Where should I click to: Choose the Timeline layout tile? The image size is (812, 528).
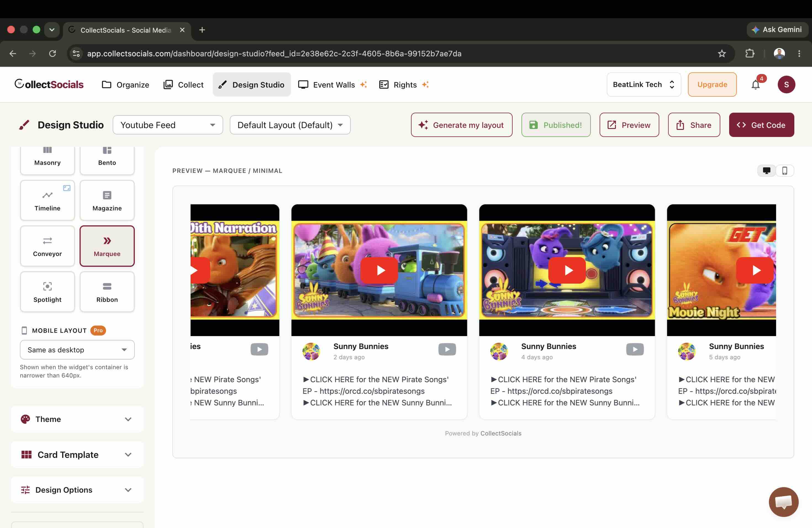(x=48, y=200)
